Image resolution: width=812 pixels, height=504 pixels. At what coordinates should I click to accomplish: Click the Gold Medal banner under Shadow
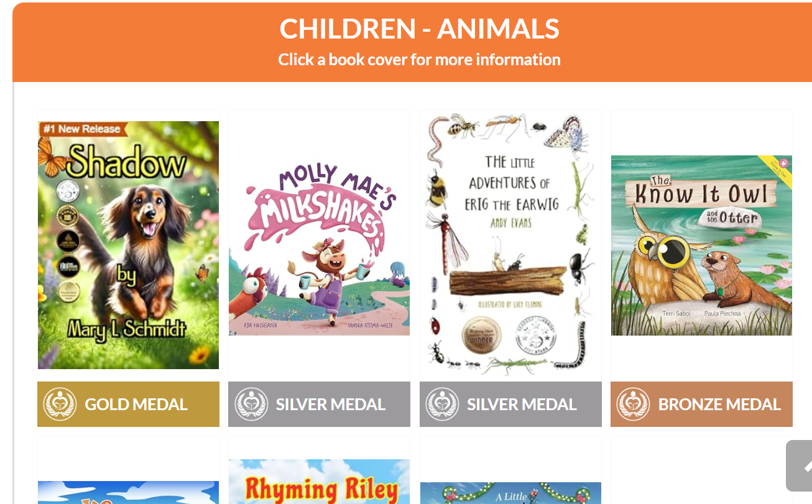[128, 404]
